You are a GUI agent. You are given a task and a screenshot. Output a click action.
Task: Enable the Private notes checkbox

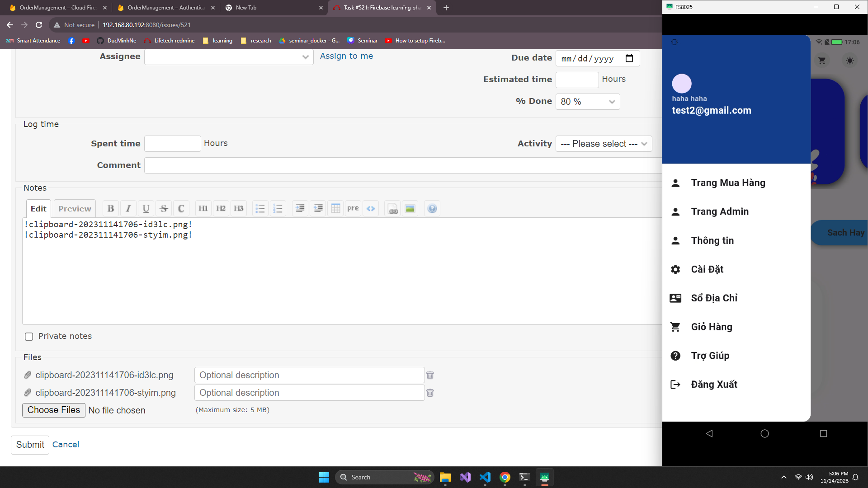click(x=29, y=337)
